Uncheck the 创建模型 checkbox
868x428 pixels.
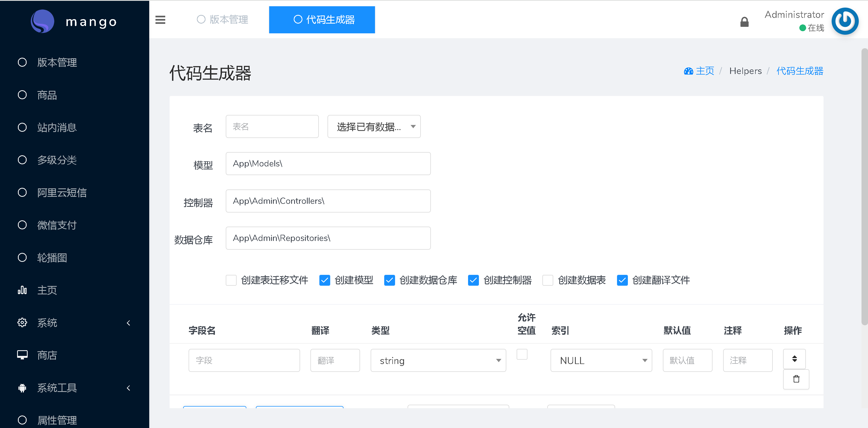325,280
